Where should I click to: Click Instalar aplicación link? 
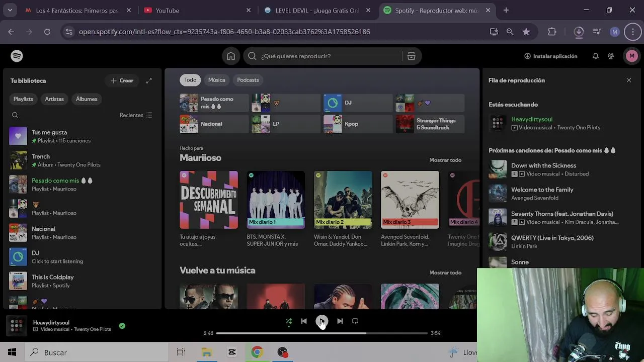click(x=550, y=56)
